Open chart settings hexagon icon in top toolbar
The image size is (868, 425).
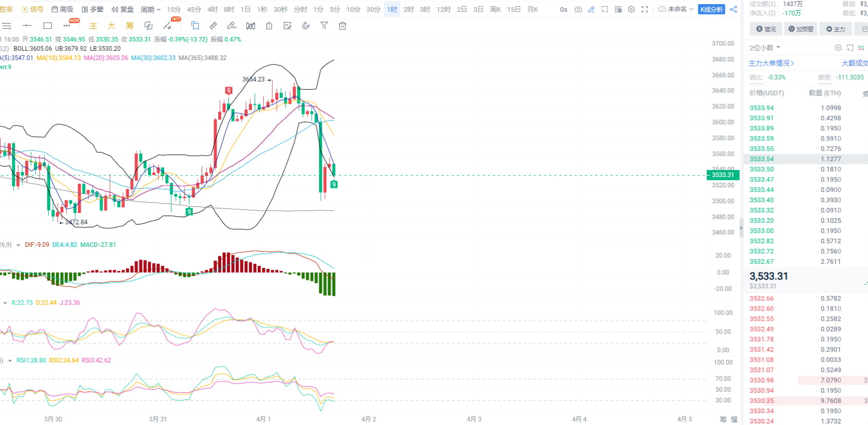coord(631,9)
